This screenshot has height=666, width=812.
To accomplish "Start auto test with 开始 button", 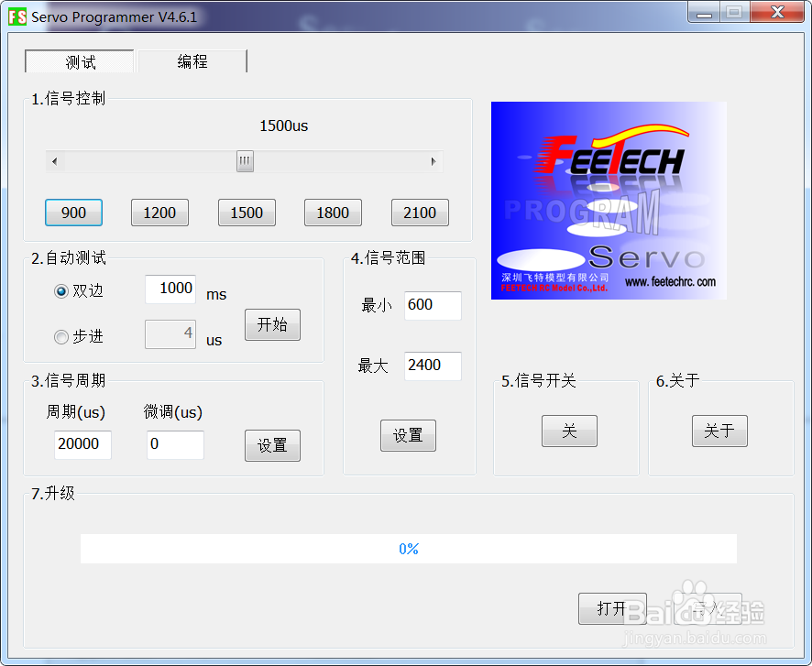I will tap(272, 324).
